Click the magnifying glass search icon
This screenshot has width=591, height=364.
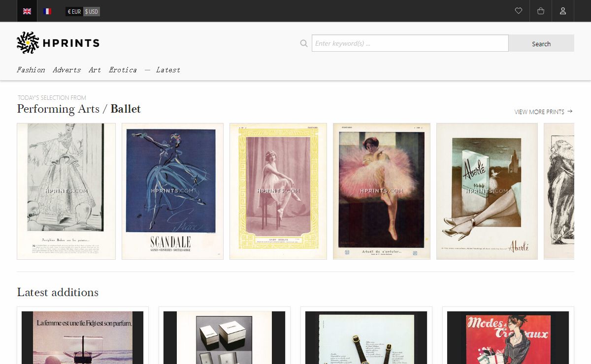pos(304,43)
